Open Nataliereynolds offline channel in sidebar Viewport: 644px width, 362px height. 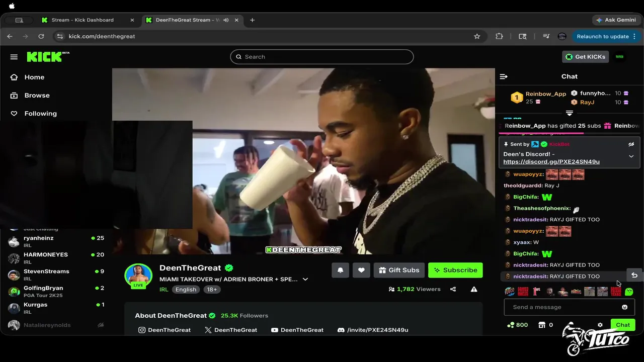(56, 325)
